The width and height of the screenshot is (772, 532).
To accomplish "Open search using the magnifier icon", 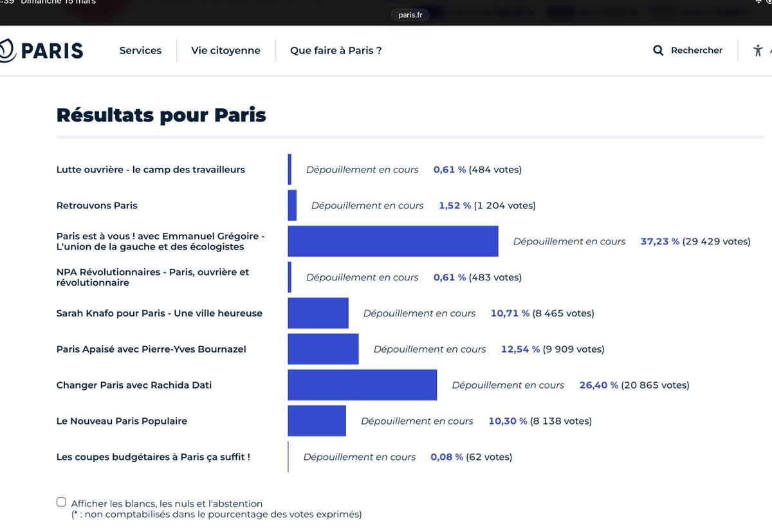I will coord(657,50).
